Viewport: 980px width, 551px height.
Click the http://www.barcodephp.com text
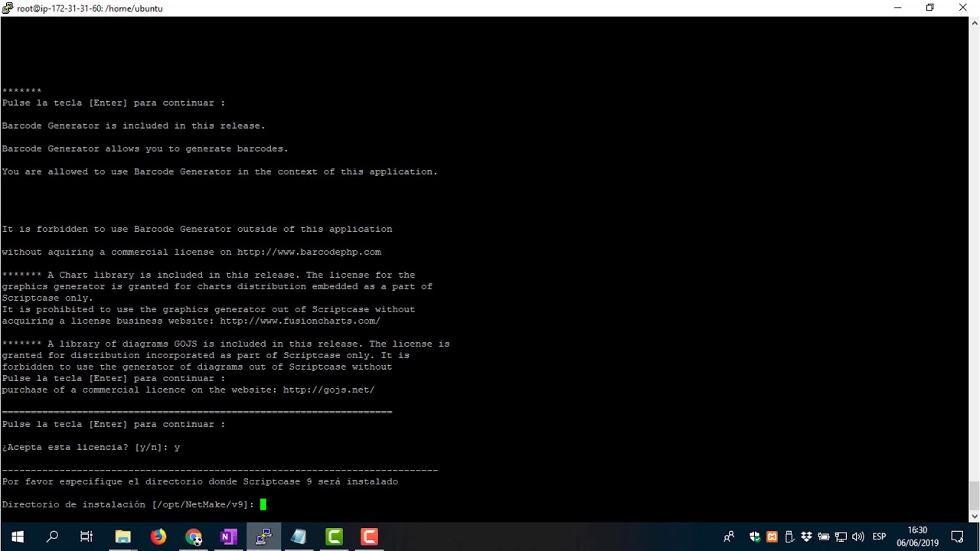[309, 252]
